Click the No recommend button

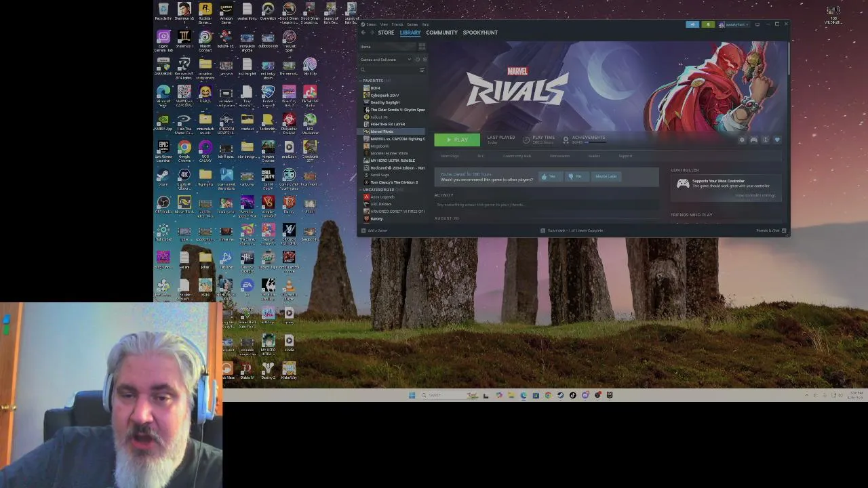pos(576,177)
